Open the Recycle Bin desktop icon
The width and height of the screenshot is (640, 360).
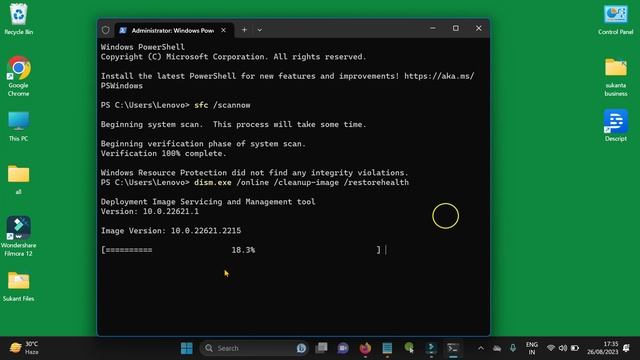18,19
